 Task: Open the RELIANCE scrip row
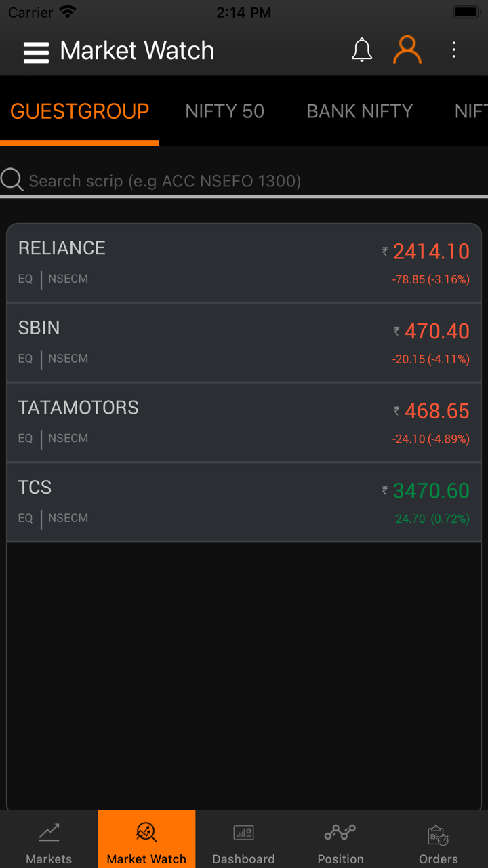pos(203,263)
